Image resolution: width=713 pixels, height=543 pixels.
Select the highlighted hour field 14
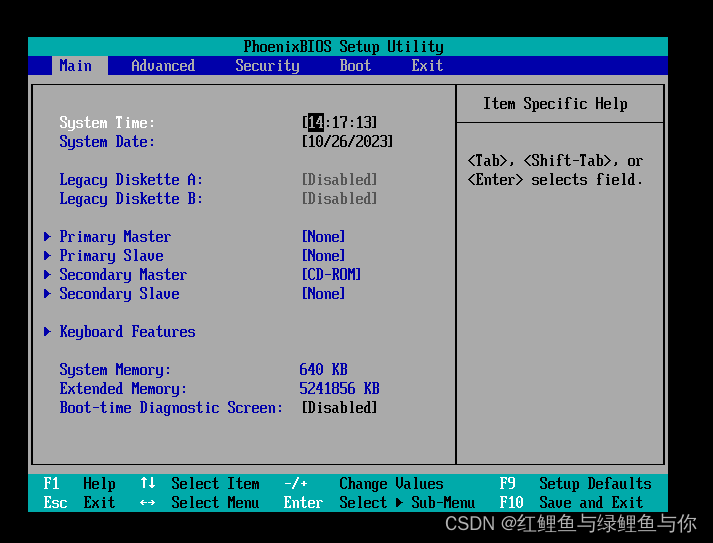tap(316, 122)
